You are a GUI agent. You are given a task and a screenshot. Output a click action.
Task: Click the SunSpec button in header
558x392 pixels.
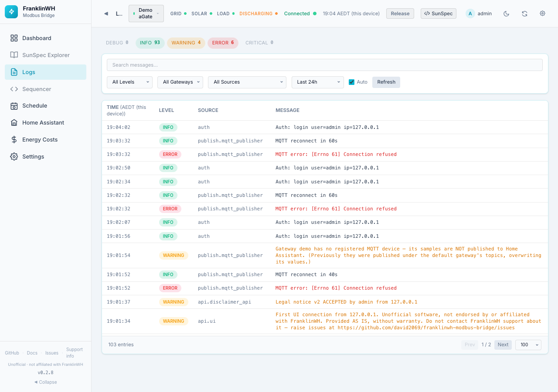click(x=439, y=14)
